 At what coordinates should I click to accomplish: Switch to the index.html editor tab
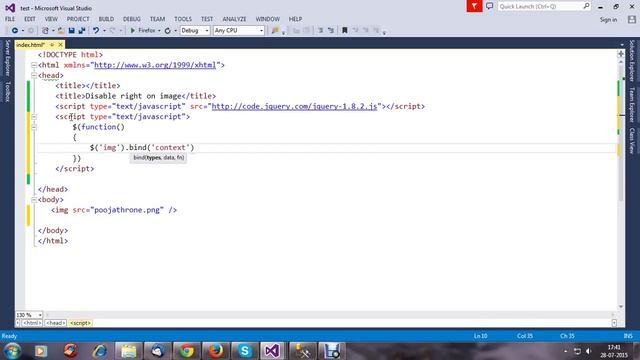click(x=31, y=44)
